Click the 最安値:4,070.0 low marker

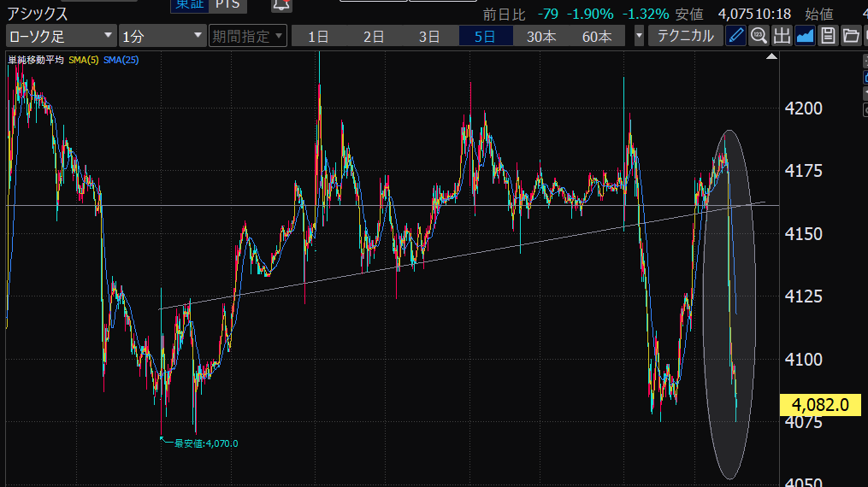pyautogui.click(x=205, y=443)
